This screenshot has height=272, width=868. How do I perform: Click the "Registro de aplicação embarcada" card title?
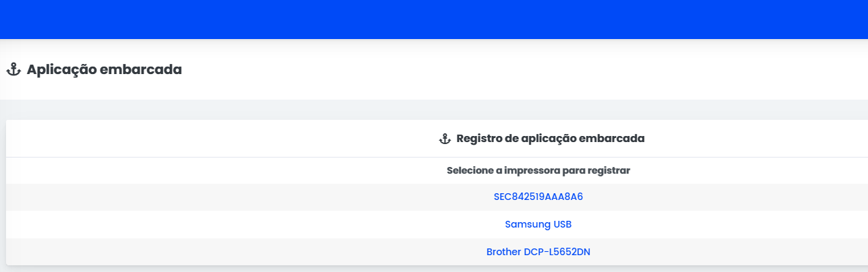[550, 139]
